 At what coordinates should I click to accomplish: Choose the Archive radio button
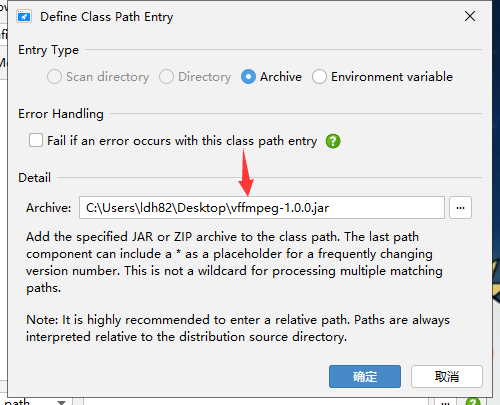tap(248, 77)
